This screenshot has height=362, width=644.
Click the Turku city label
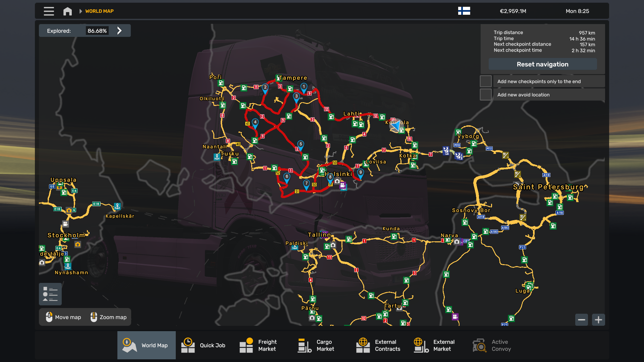tap(230, 154)
